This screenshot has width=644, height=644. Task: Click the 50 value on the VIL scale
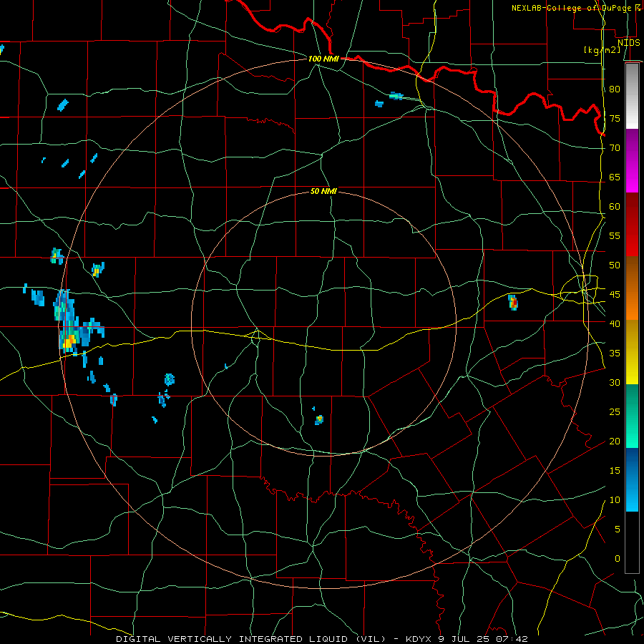click(x=615, y=265)
